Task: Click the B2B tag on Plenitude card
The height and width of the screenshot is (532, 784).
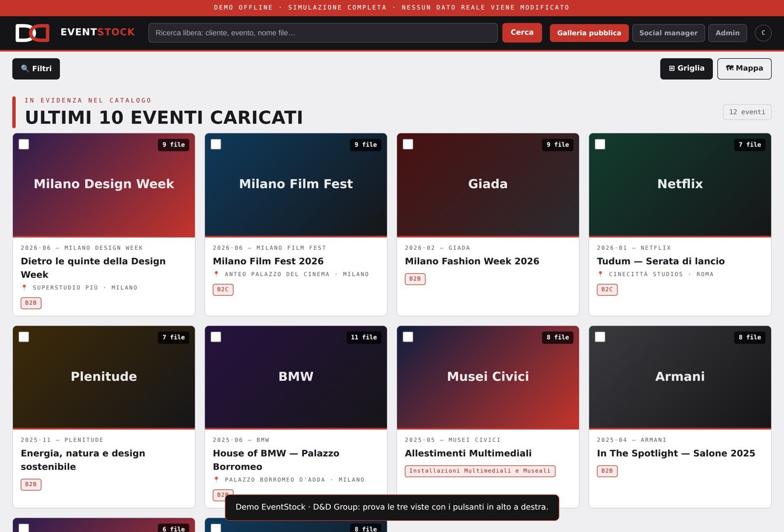Action: coord(31,484)
